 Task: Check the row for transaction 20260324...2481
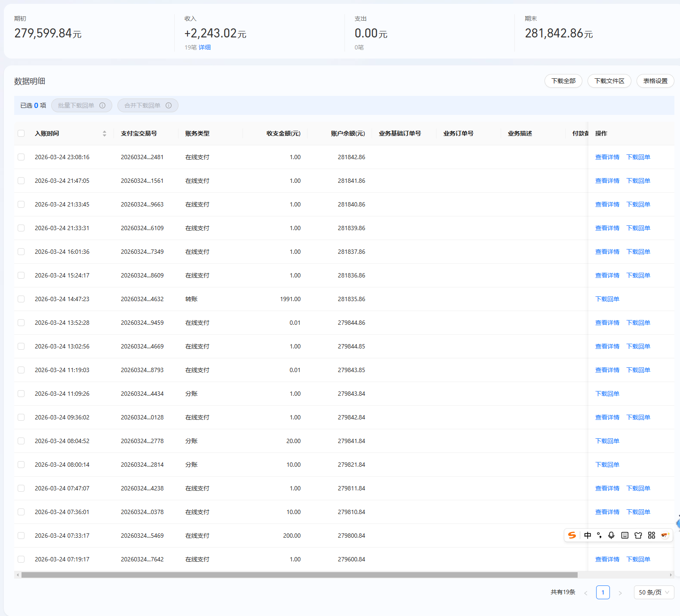(x=21, y=157)
